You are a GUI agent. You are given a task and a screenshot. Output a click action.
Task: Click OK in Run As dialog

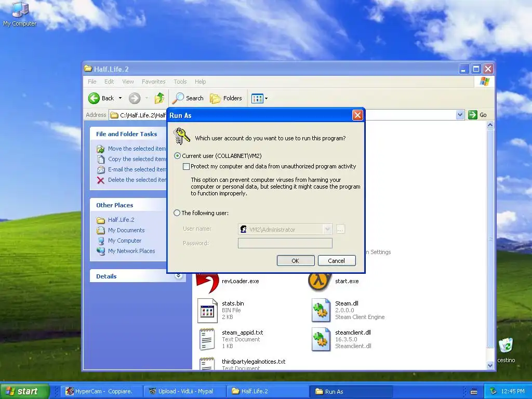pos(296,261)
